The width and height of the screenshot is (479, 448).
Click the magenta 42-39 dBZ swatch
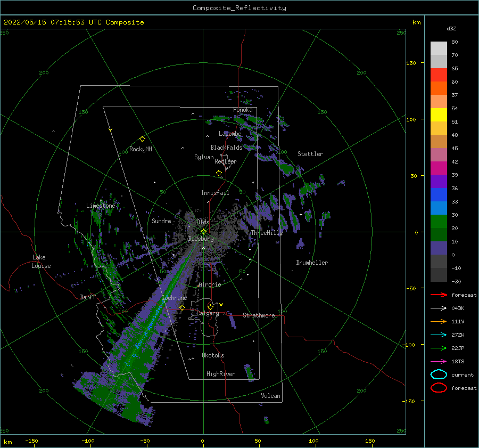point(439,168)
